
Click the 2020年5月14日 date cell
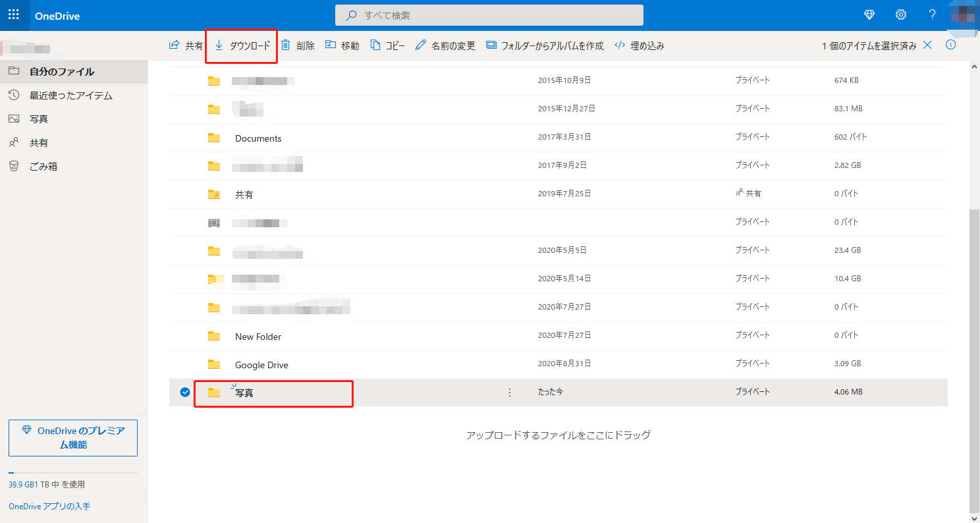point(564,279)
